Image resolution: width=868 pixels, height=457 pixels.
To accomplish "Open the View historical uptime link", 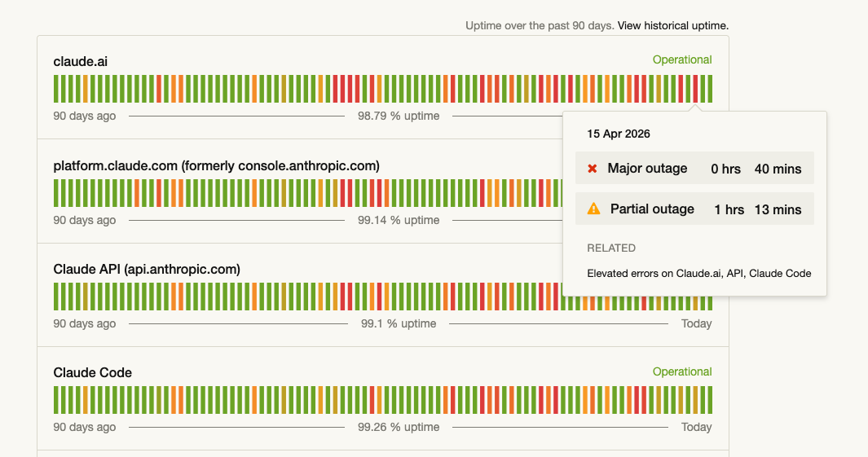I will (x=672, y=25).
